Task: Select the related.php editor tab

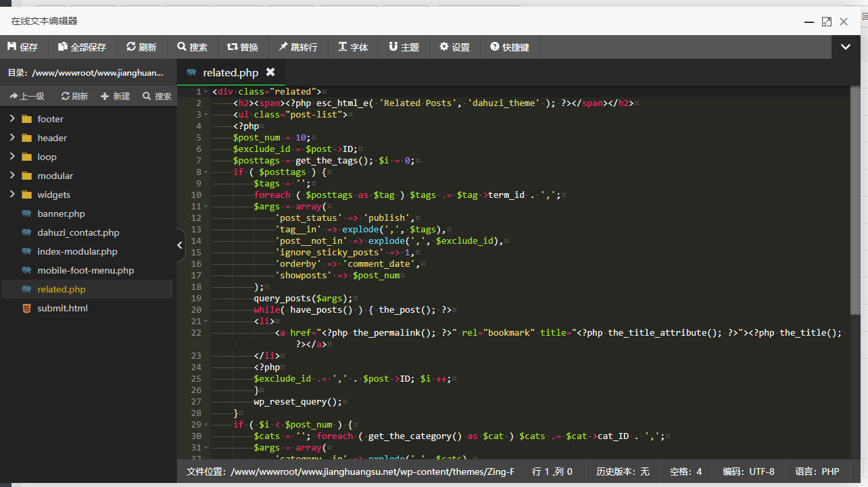Action: (231, 72)
